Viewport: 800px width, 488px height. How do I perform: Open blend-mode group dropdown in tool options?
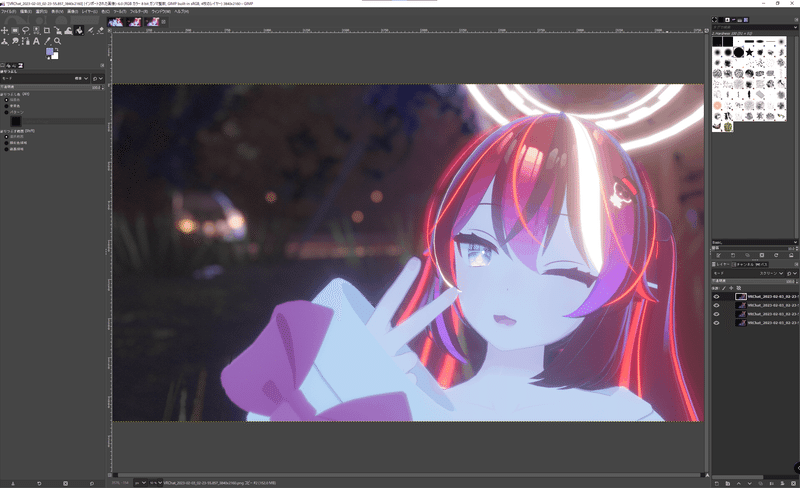(98, 79)
